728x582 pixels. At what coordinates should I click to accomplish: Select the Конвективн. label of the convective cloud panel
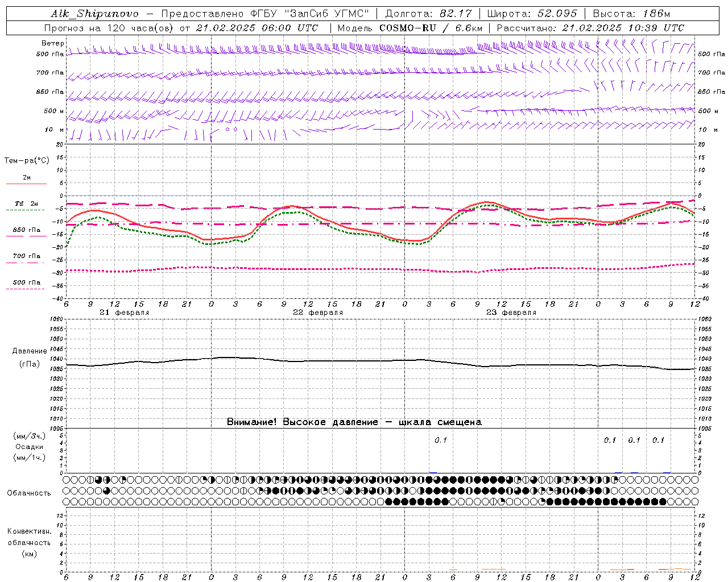click(29, 531)
